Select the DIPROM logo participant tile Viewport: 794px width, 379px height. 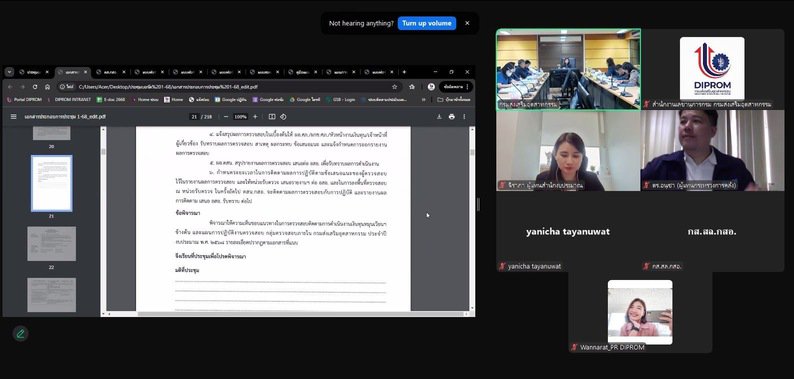(712, 69)
